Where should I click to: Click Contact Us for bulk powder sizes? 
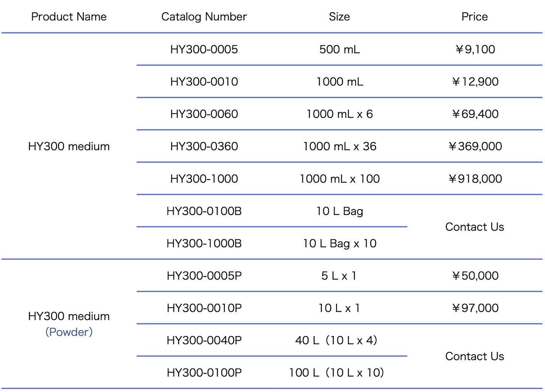(x=475, y=356)
